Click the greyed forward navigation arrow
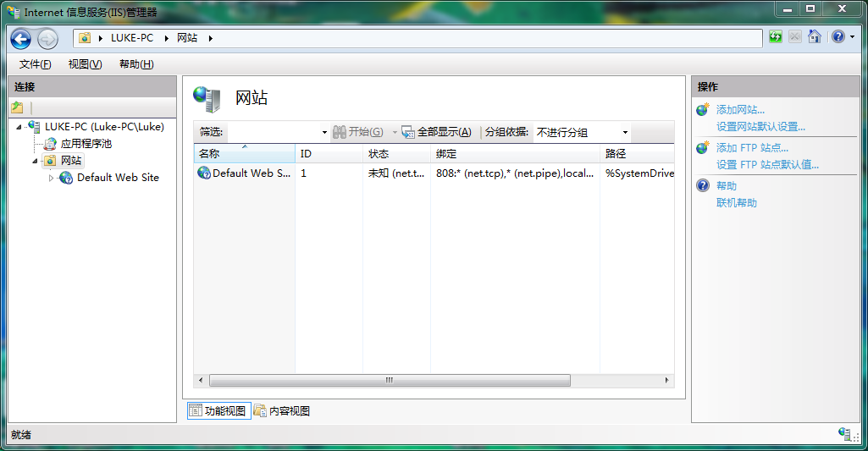Screen dimensions: 868x451 (x=47, y=39)
